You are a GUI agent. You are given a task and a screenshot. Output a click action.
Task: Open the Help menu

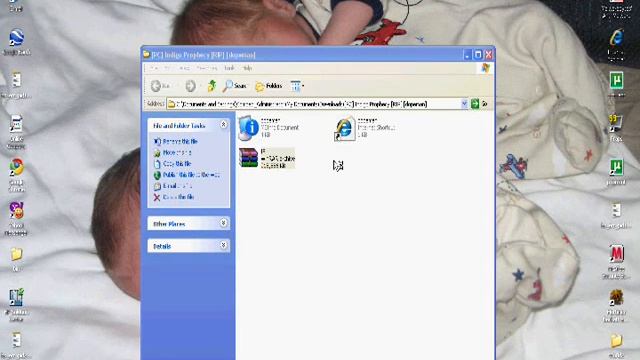point(247,68)
